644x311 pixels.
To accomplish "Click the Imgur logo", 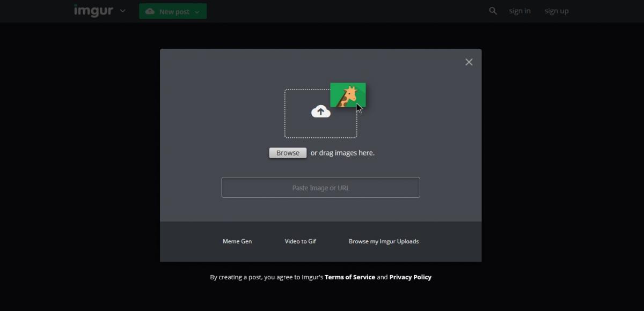I will point(93,11).
